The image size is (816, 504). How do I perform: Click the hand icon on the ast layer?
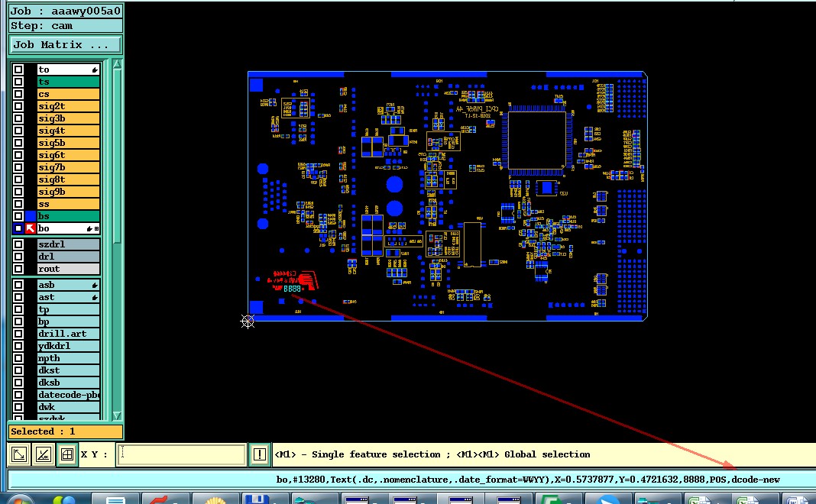(x=95, y=298)
